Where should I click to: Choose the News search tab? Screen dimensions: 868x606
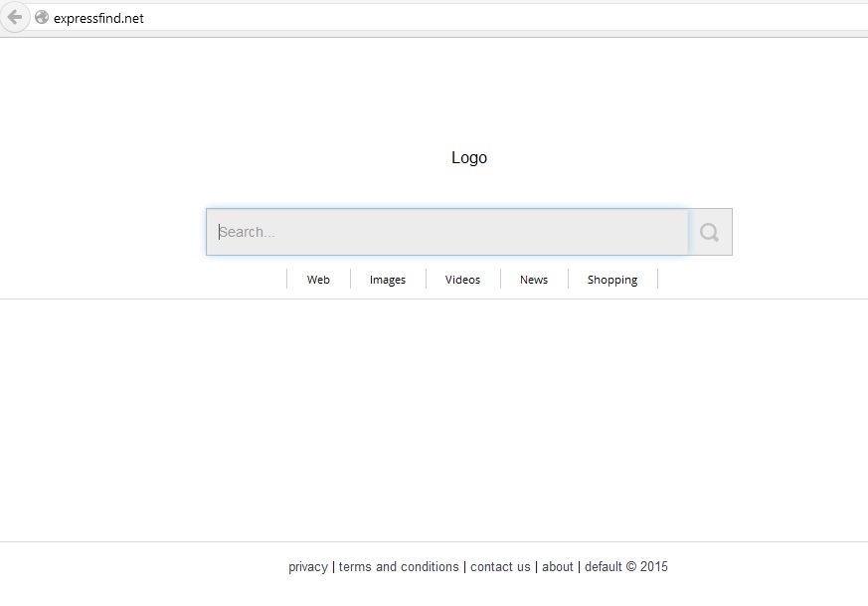pos(534,280)
